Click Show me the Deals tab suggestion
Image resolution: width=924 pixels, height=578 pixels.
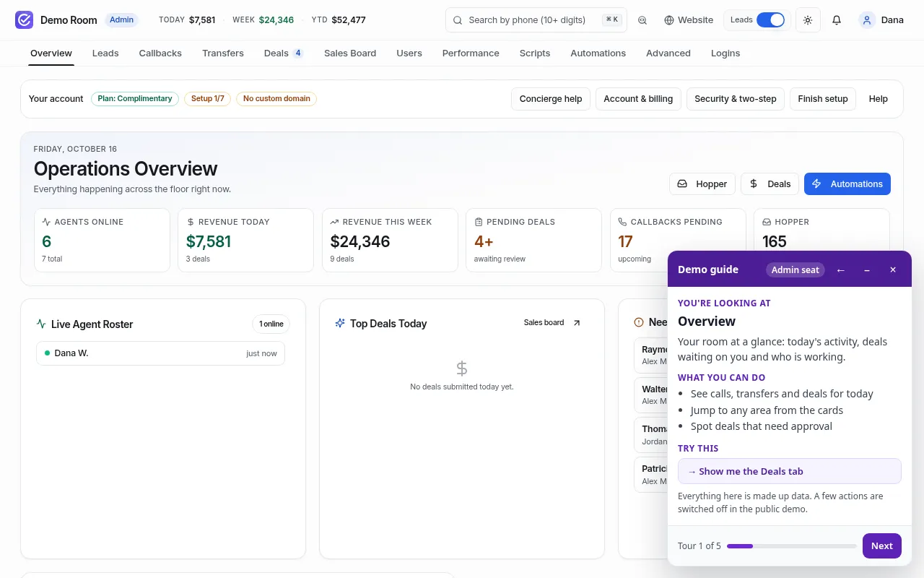tap(790, 471)
